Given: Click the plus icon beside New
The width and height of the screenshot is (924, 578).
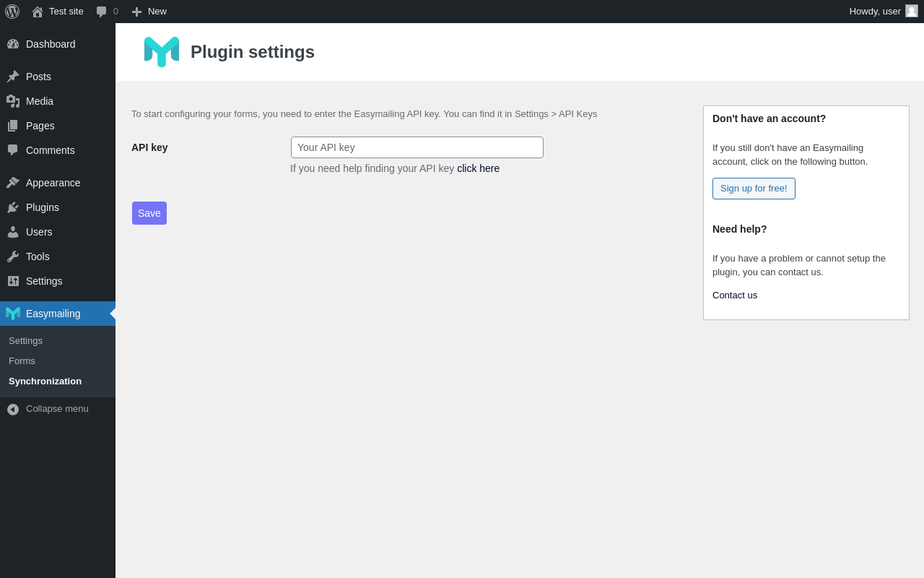Looking at the screenshot, I should [136, 12].
